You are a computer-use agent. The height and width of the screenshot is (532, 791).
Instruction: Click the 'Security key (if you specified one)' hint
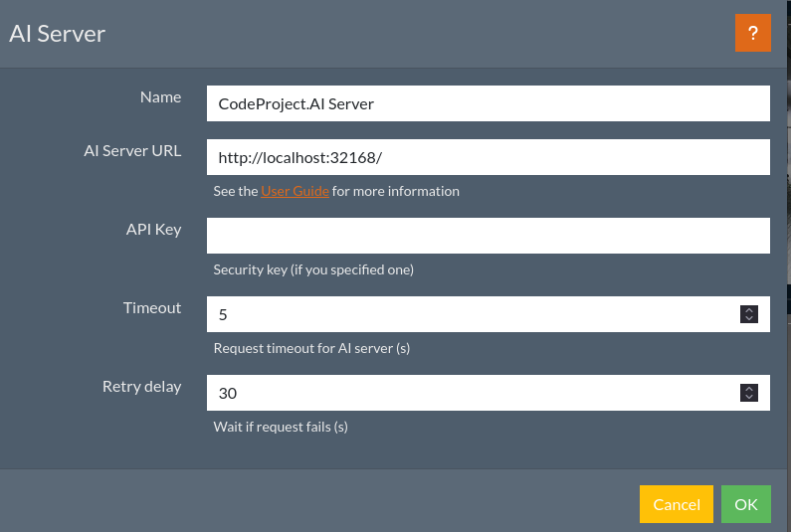point(313,269)
